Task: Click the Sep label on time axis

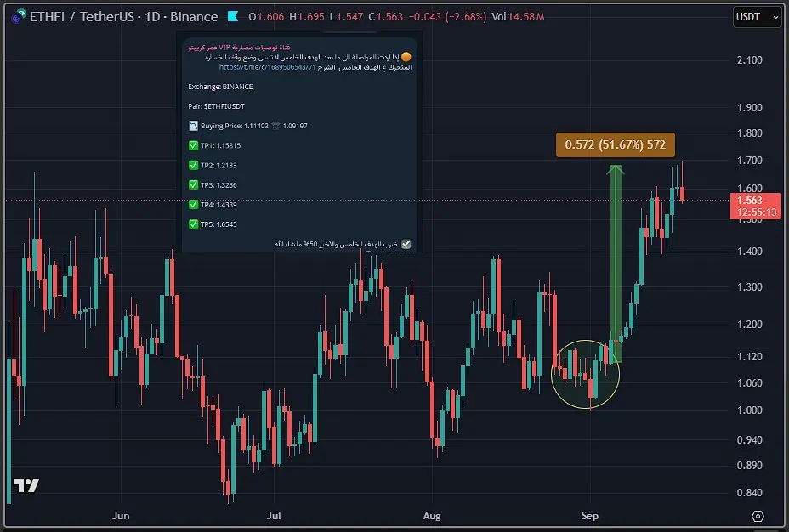Action: coord(590,515)
